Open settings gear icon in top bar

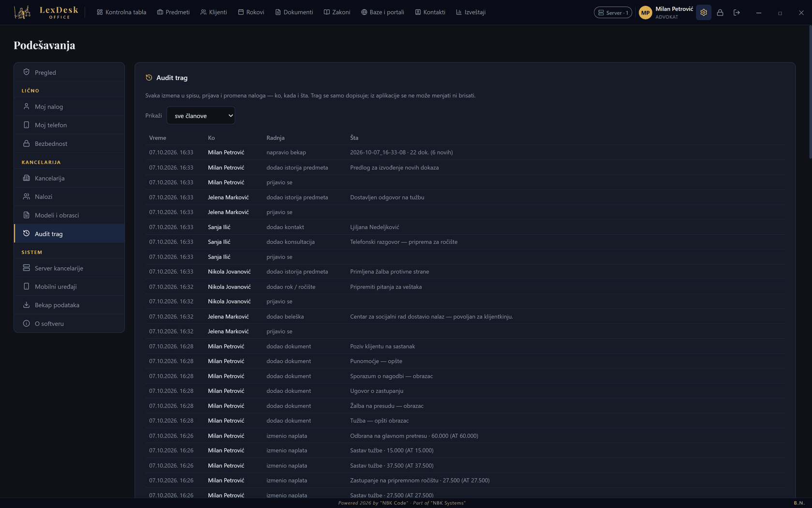click(703, 13)
